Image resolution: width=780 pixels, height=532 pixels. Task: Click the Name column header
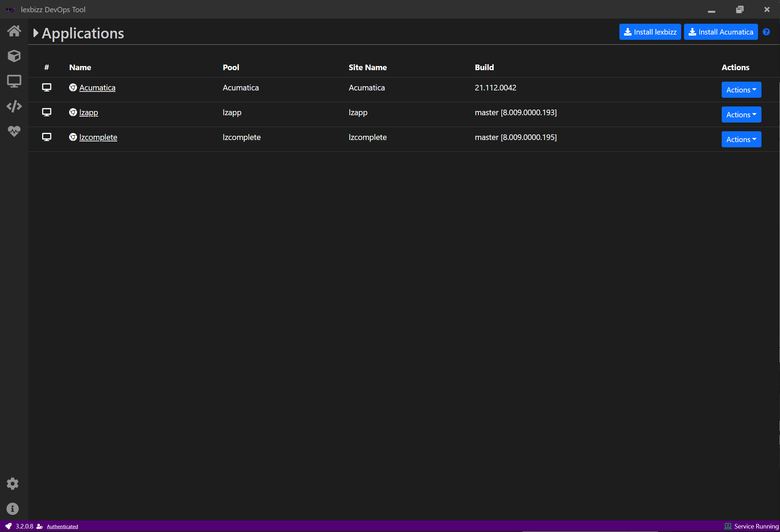tap(80, 67)
